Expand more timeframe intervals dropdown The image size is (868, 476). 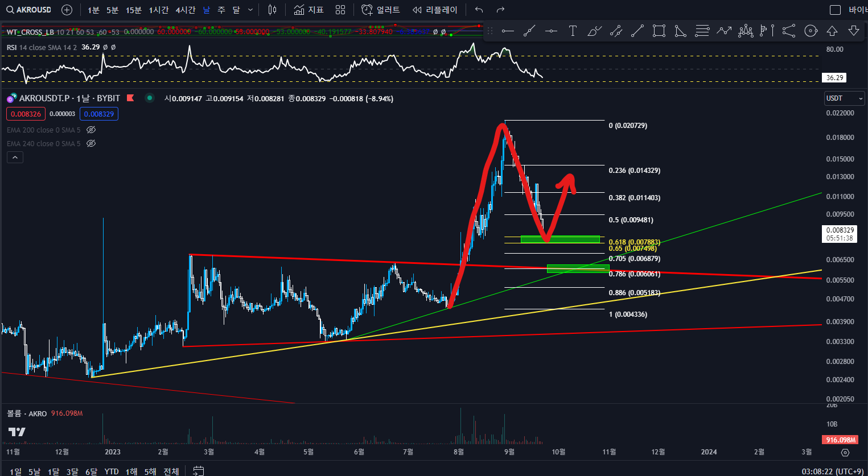(250, 10)
